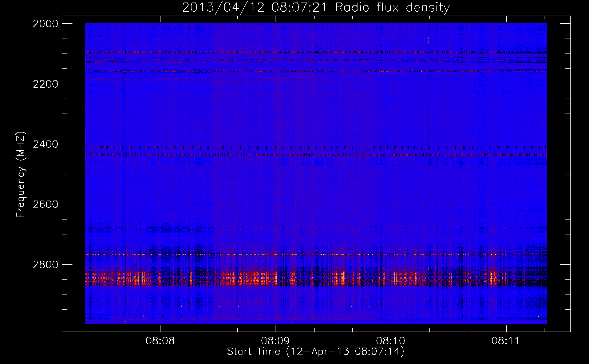
Task: Click the 2400 frequency axis label
Action: click(x=46, y=145)
